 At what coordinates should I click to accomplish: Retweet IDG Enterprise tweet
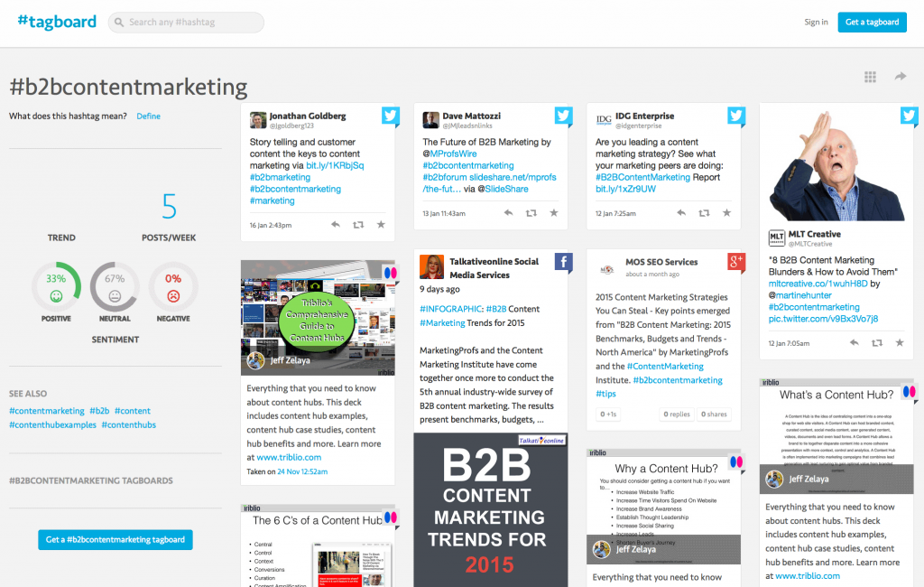tap(704, 213)
